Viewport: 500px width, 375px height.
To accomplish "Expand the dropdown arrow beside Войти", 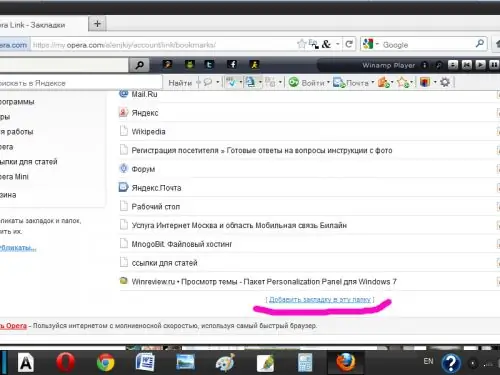I will [x=328, y=82].
